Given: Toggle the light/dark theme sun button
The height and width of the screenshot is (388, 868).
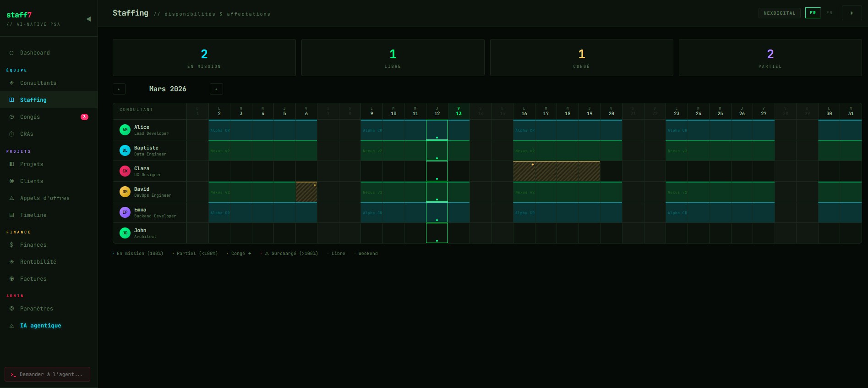Looking at the screenshot, I should (x=852, y=13).
